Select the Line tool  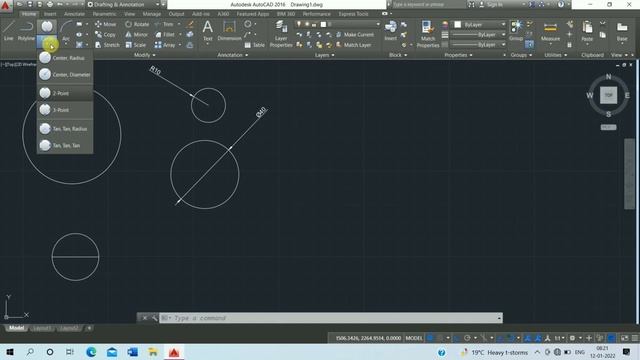pyautogui.click(x=9, y=31)
